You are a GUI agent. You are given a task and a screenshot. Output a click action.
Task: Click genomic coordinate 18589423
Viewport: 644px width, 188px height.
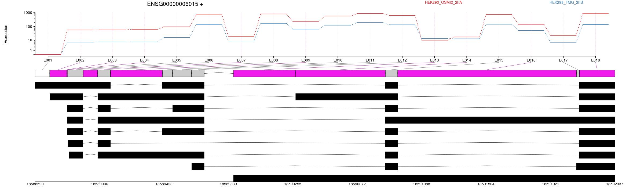coord(164,184)
